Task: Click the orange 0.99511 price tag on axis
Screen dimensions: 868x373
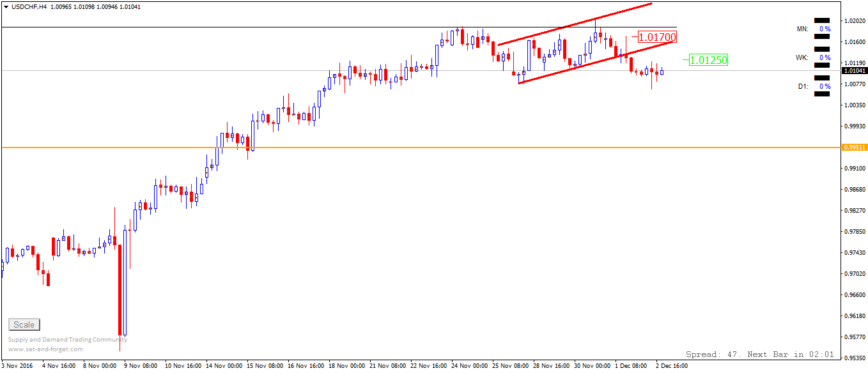Action: 855,147
